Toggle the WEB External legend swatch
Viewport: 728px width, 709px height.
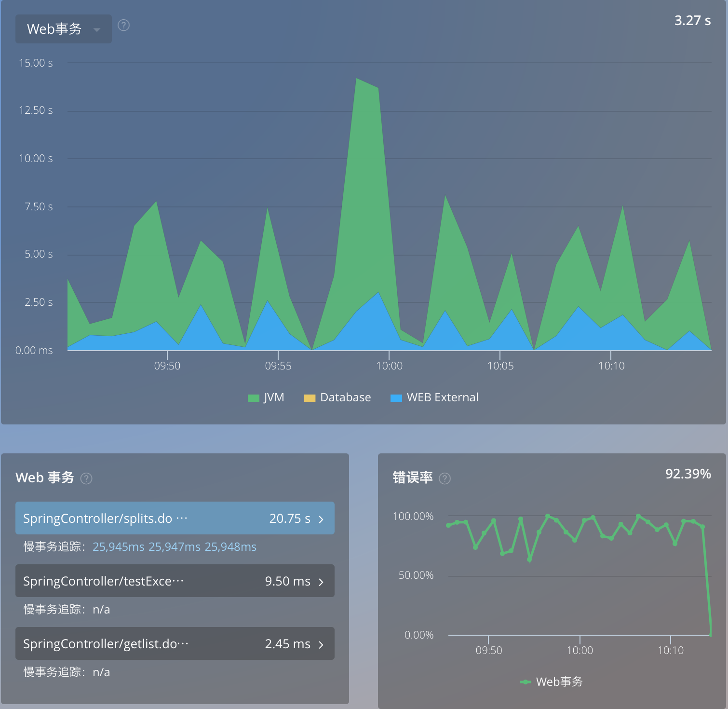pos(396,398)
